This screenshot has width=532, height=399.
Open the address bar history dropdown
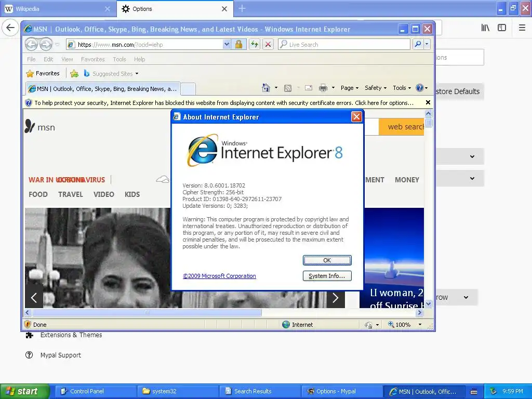click(x=227, y=45)
